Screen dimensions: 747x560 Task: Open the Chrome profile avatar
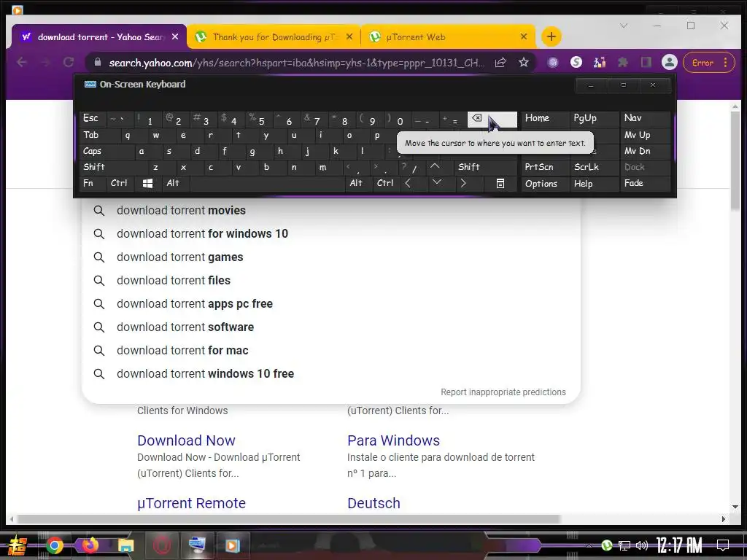(670, 63)
